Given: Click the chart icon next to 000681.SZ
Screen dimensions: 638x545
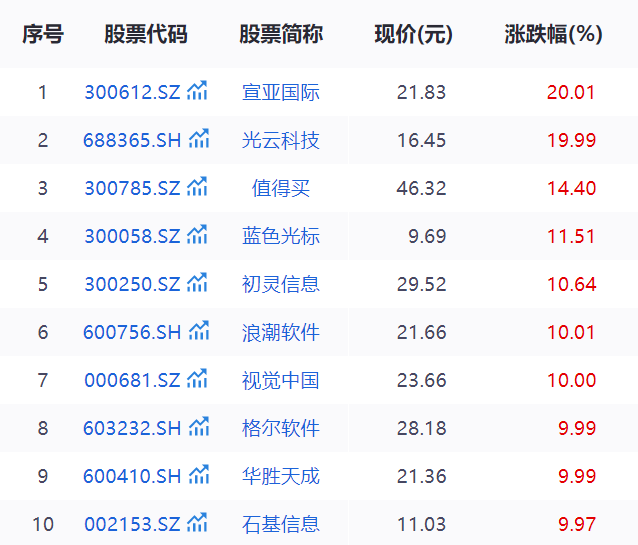Looking at the screenshot, I should (197, 379).
